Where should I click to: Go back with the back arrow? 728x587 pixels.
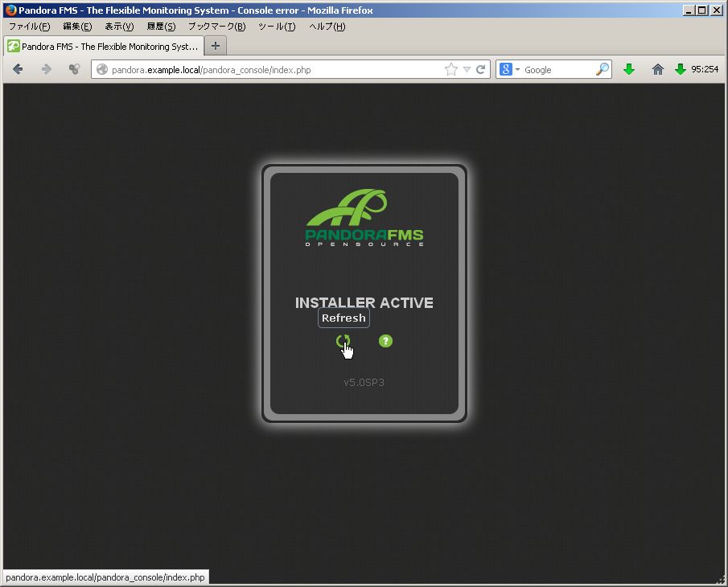[18, 70]
